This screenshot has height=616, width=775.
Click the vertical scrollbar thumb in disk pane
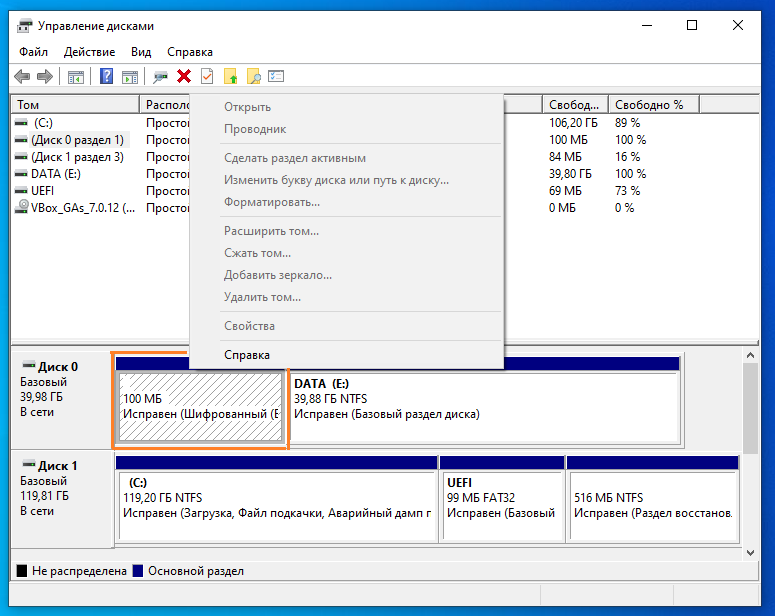[x=750, y=408]
